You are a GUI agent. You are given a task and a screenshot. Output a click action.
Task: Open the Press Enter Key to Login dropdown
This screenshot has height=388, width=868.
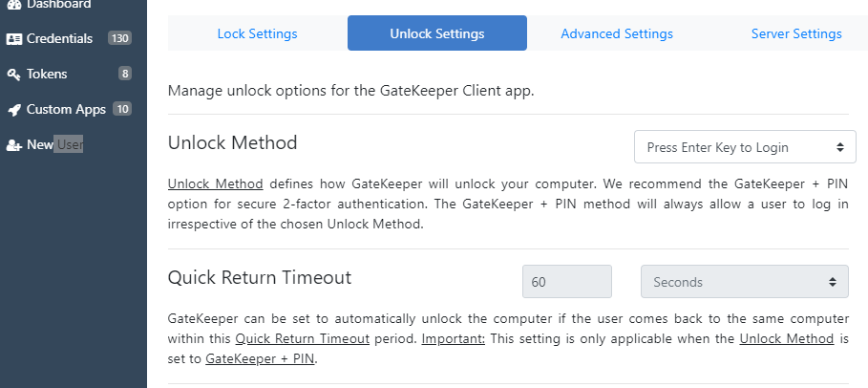pyautogui.click(x=745, y=147)
